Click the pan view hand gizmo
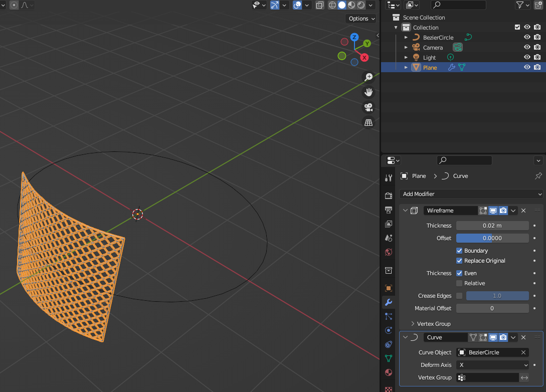Image resolution: width=546 pixels, height=392 pixels. [369, 92]
